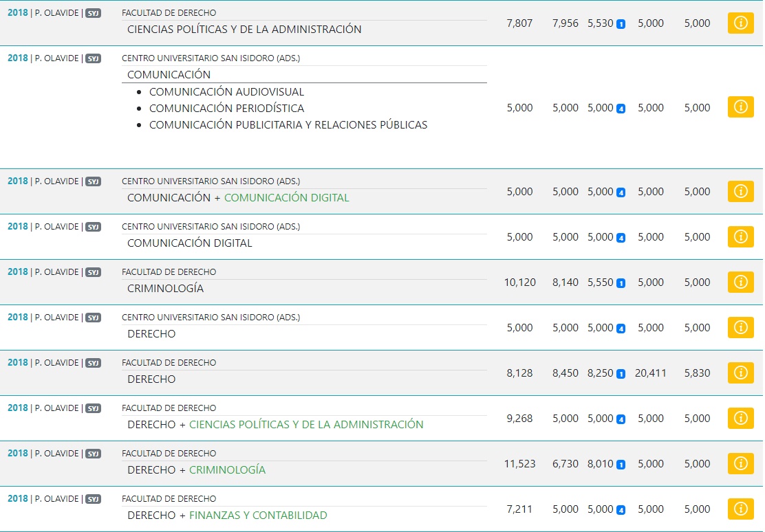Screen dimensions: 765x532
Task: Click info icon for Derecho + Finanzas y Contabilidad
Action: (740, 509)
